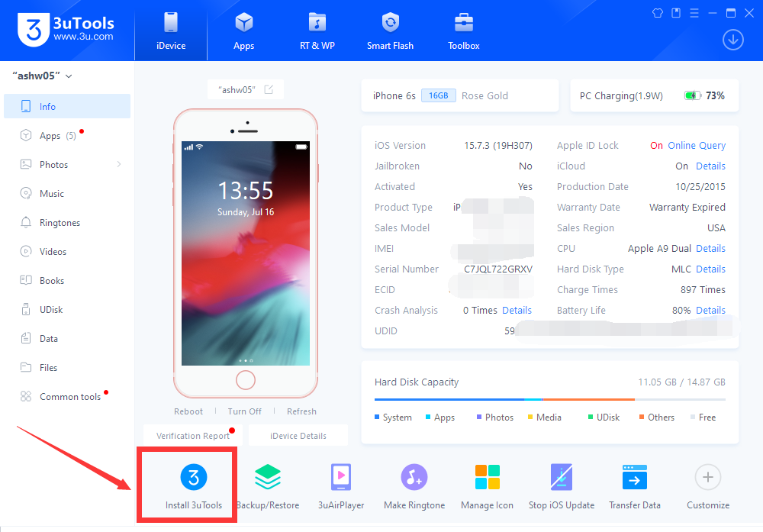Click the Others legend color swatch
Image resolution: width=763 pixels, height=532 pixels.
642,418
